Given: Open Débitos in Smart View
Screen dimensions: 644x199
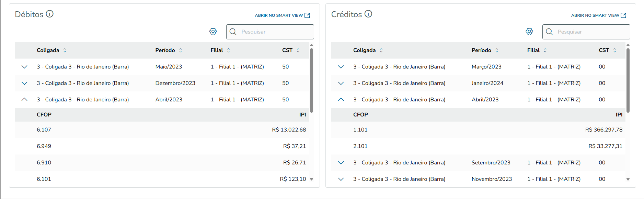Looking at the screenshot, I should pyautogui.click(x=282, y=15).
